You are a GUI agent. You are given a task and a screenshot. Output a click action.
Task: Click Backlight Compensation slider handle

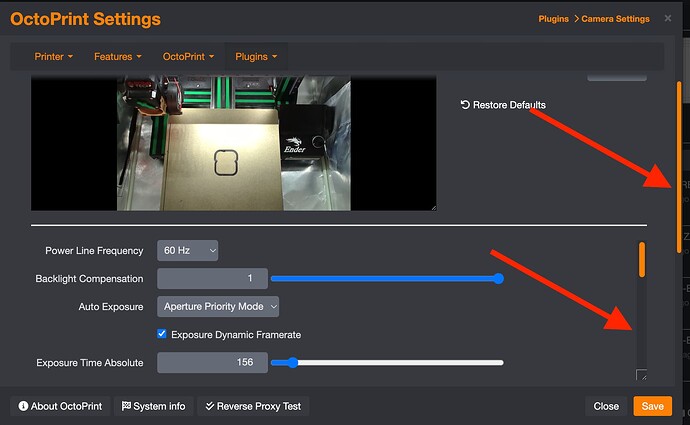(x=498, y=278)
